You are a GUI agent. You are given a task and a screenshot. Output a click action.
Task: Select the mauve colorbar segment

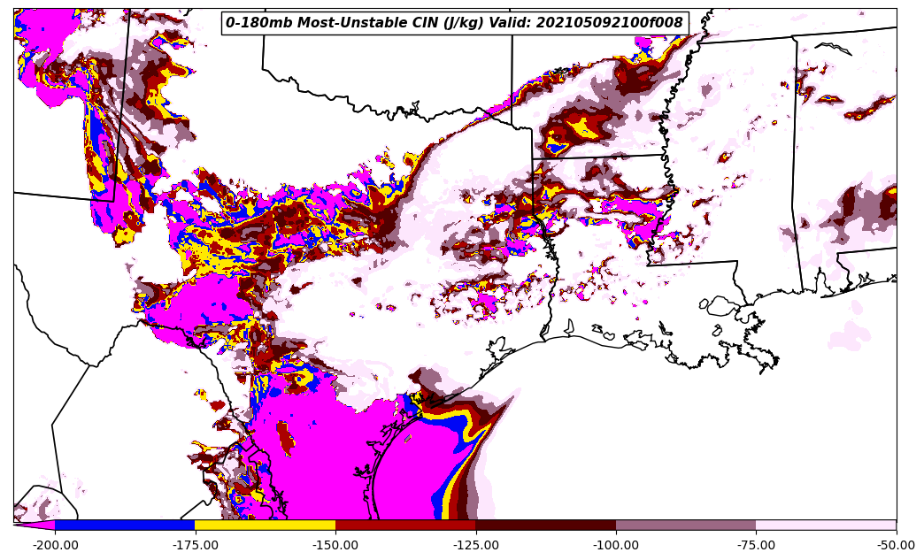tap(686, 525)
